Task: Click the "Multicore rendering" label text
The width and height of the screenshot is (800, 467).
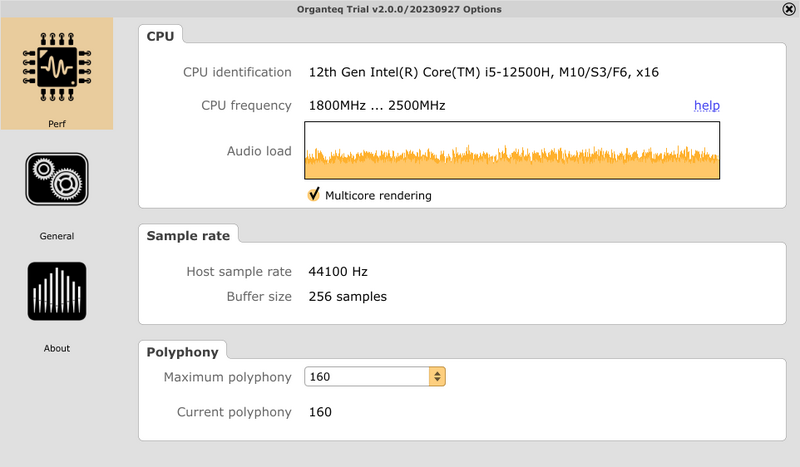Action: tap(378, 195)
